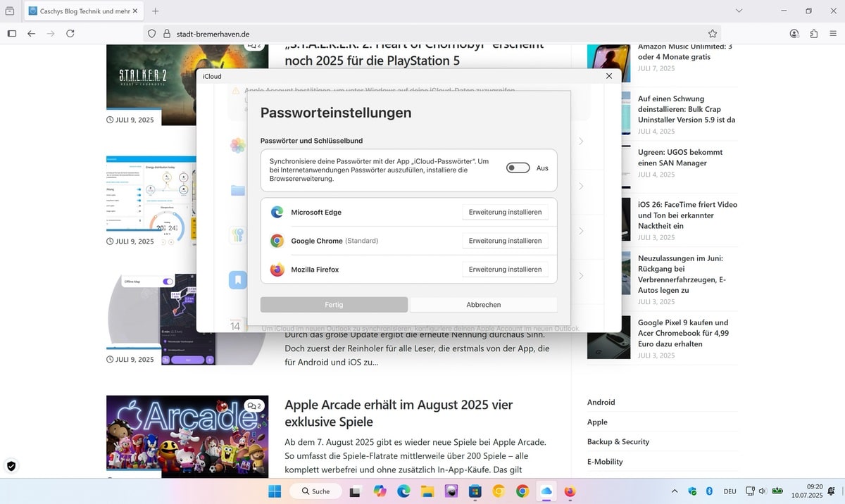Install extension for Google Chrome
845x504 pixels.
click(x=505, y=241)
